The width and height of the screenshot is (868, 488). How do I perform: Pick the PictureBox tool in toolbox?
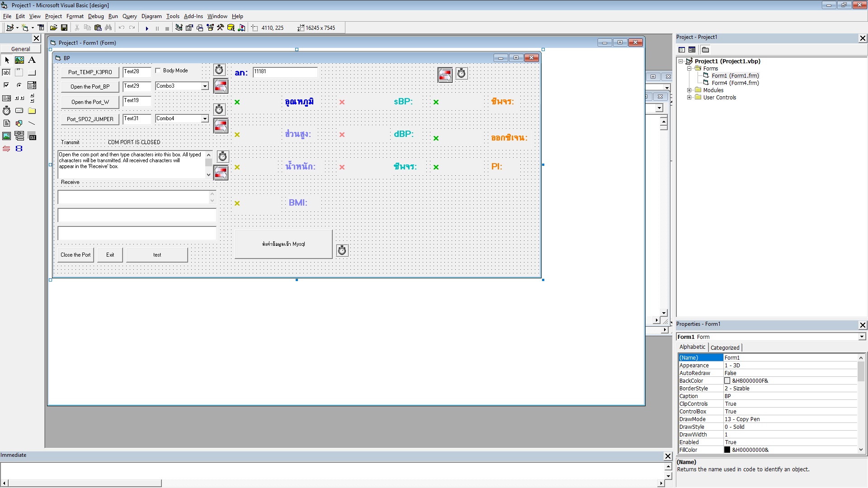[x=19, y=60]
